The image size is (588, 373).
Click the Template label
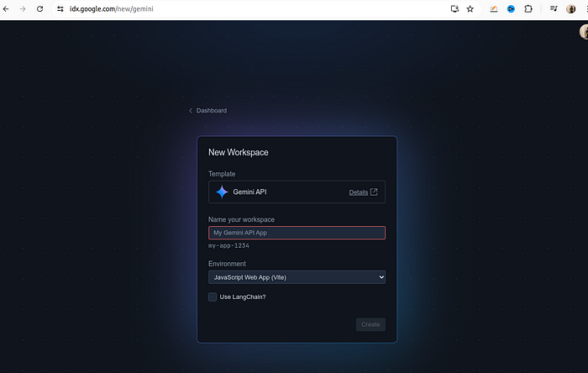222,174
